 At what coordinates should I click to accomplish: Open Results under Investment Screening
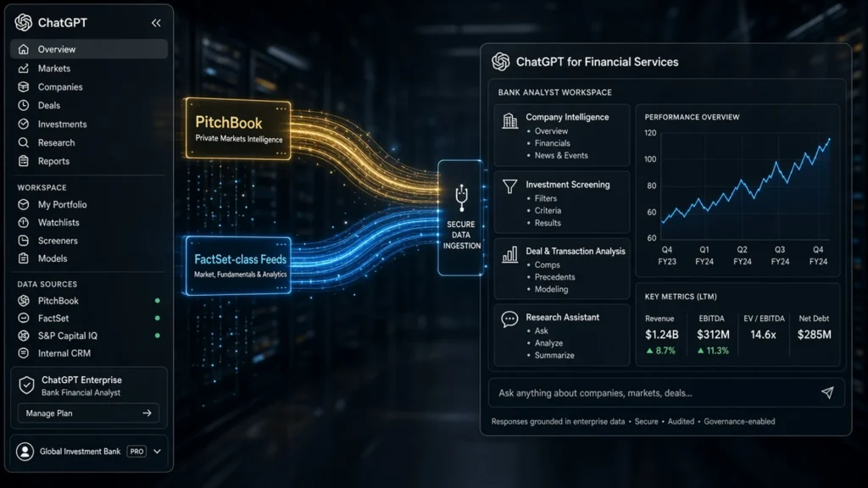[x=548, y=223]
